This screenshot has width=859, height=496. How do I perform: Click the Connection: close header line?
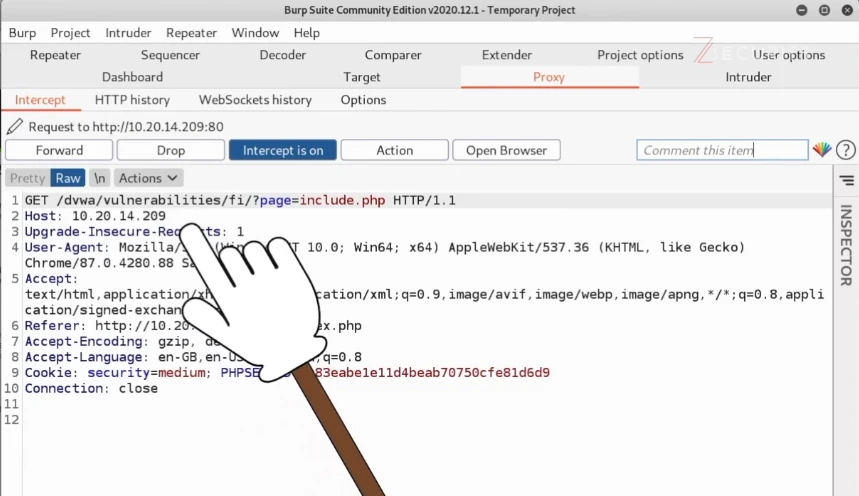coord(91,389)
